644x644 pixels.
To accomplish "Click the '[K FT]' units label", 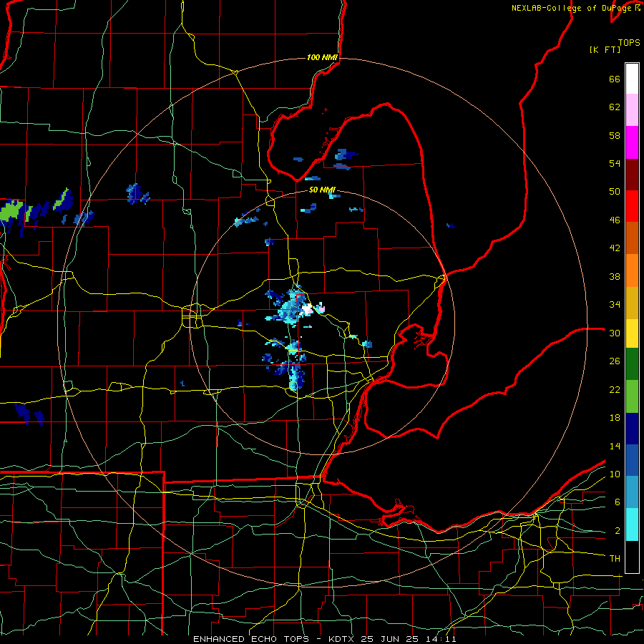I will tap(605, 50).
